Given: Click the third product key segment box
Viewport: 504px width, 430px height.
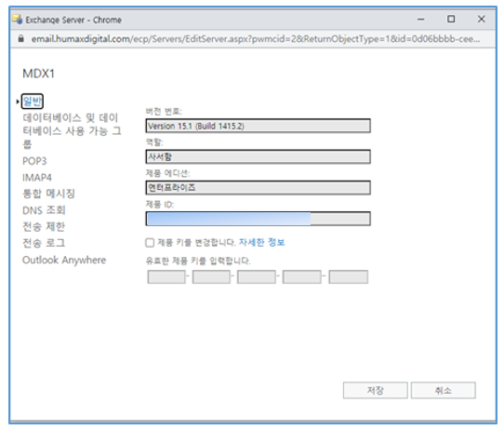Looking at the screenshot, I should (257, 277).
